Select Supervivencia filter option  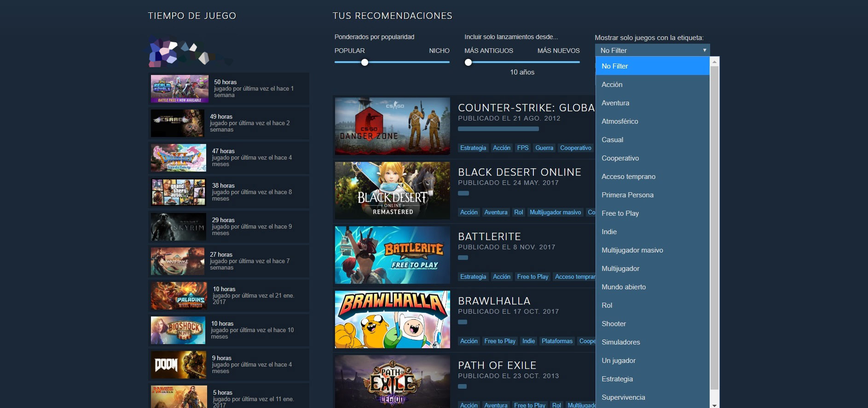coord(652,397)
